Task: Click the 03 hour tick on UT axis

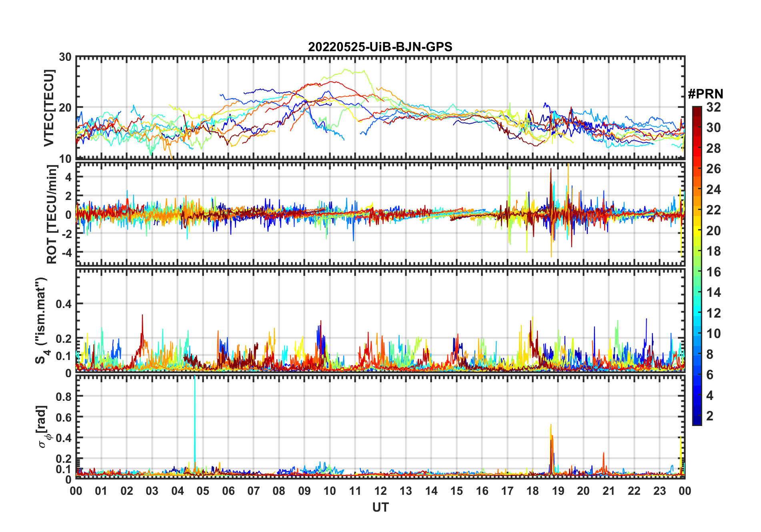Action: (152, 491)
